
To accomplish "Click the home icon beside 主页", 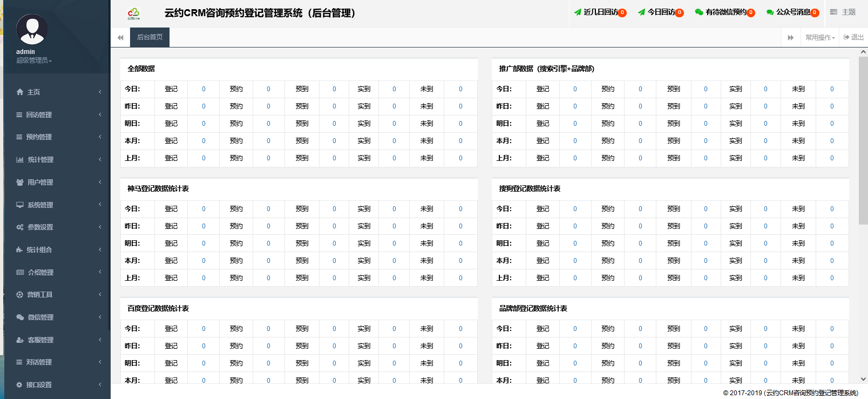I will [x=20, y=92].
